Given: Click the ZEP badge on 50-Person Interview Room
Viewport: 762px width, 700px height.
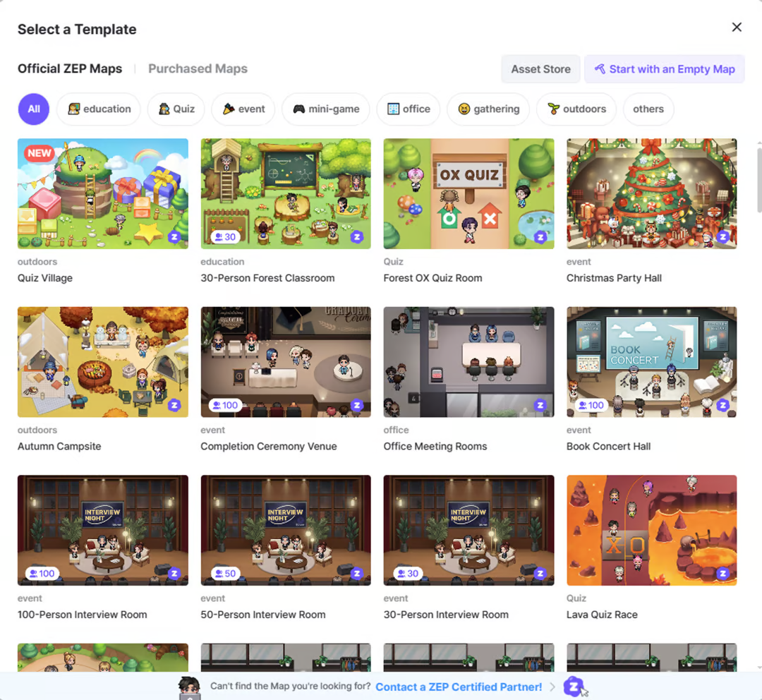Looking at the screenshot, I should (357, 573).
